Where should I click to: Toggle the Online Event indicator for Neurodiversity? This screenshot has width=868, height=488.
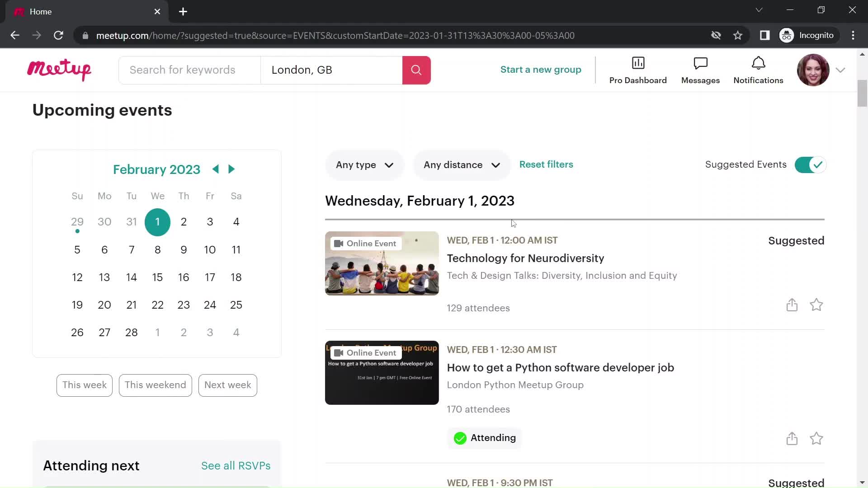(365, 243)
